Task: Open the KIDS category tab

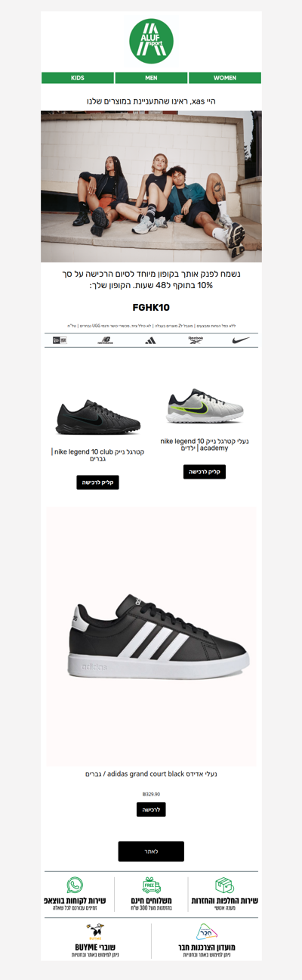Action: pyautogui.click(x=78, y=78)
